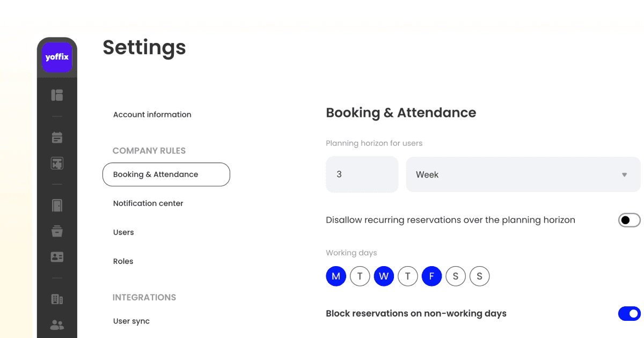Select Tuesday in working days row
The height and width of the screenshot is (338, 644).
[x=360, y=276]
